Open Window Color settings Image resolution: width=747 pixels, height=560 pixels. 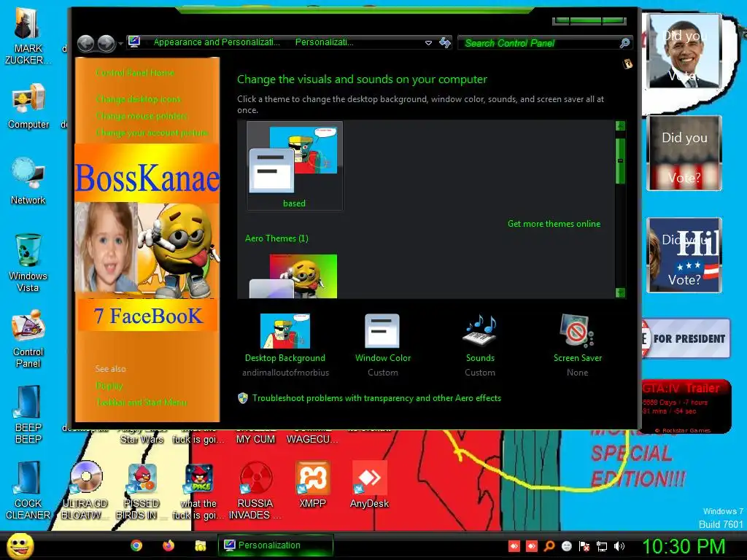(x=382, y=345)
